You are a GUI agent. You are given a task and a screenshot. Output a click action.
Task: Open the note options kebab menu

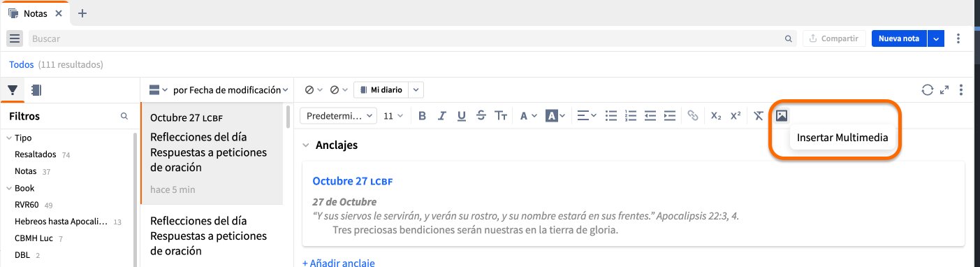point(961,89)
